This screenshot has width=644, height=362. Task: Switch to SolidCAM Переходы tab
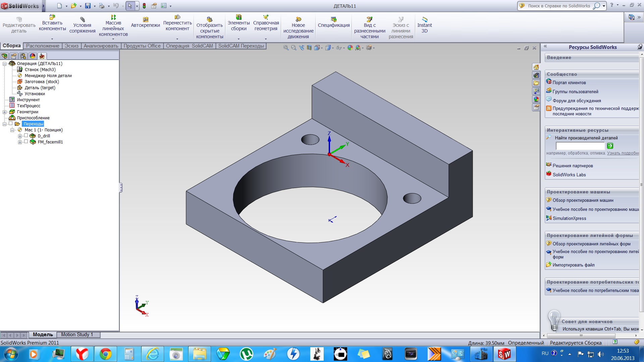point(241,46)
